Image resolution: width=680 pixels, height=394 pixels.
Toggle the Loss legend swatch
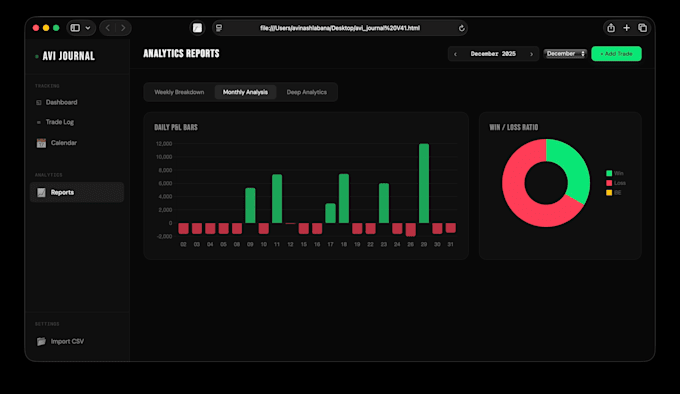tap(609, 183)
